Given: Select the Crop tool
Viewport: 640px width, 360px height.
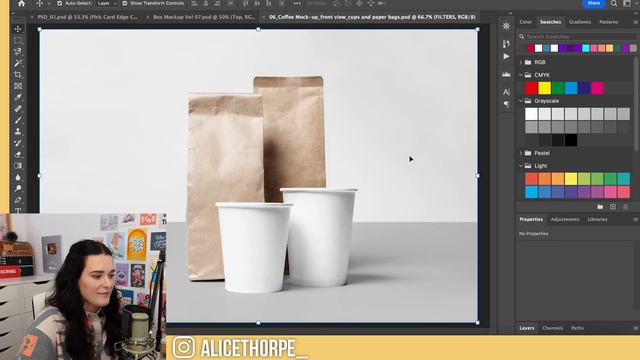Looking at the screenshot, I should (18, 75).
